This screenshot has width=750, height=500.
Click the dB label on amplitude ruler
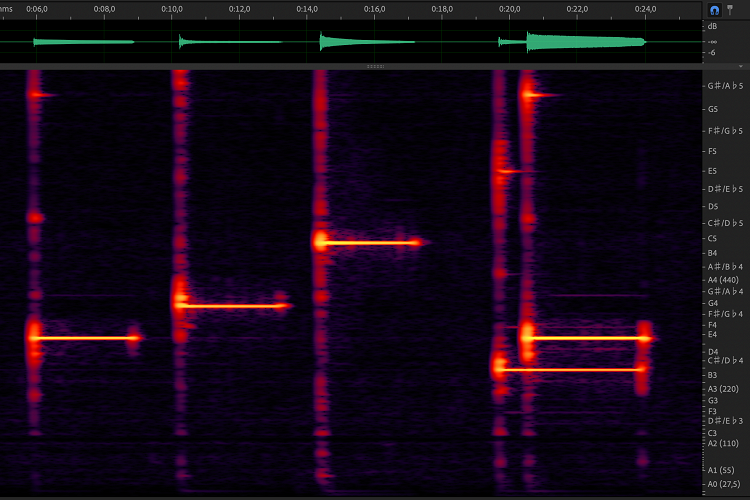point(712,26)
